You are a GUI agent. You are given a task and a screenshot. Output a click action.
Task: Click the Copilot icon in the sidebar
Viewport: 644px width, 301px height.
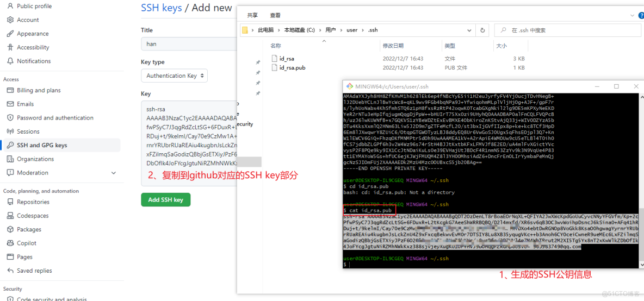[x=10, y=243]
